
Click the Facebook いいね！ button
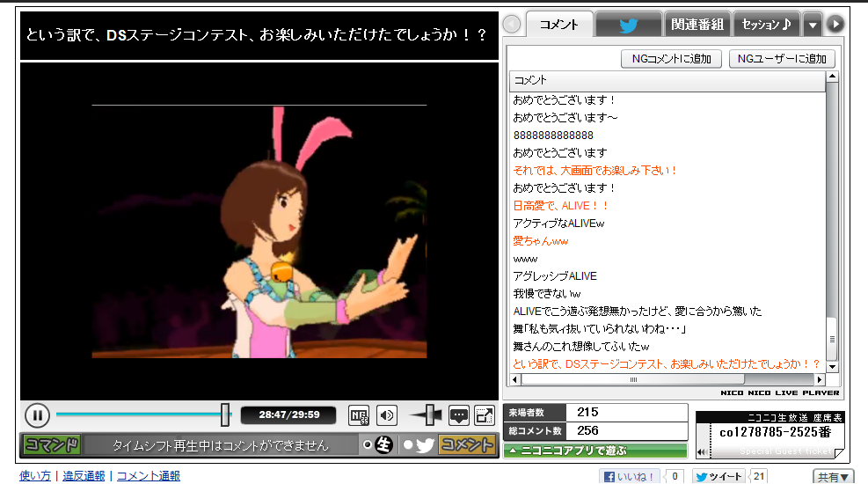coord(630,476)
